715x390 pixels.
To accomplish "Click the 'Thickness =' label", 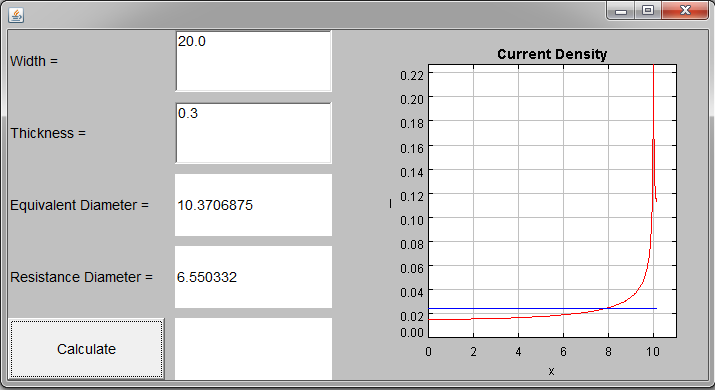I will pos(48,133).
